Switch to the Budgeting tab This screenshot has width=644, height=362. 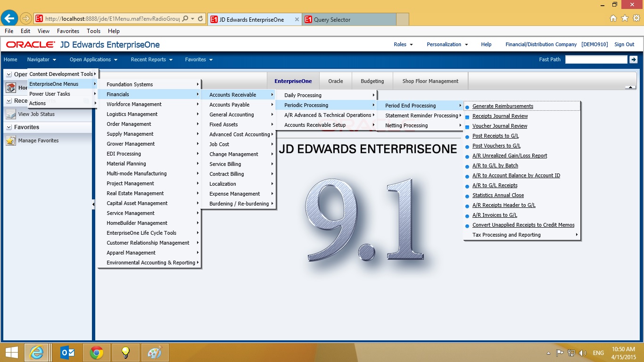372,81
